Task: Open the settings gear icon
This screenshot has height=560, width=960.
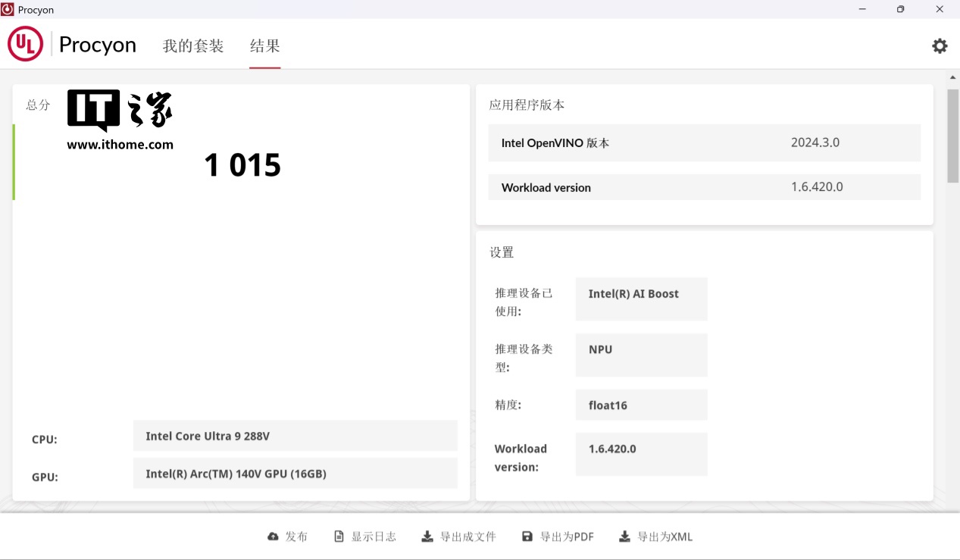Action: [x=940, y=46]
